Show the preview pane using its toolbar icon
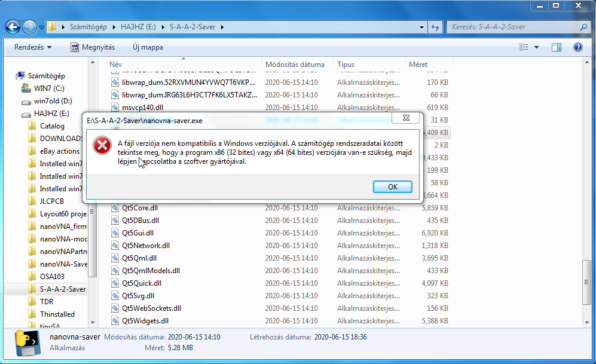The height and width of the screenshot is (364, 596). pos(557,47)
